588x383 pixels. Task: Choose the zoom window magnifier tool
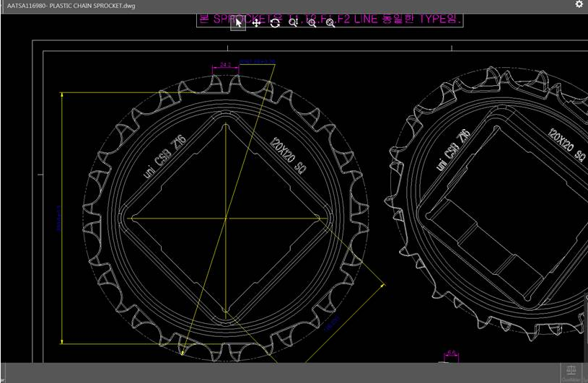tap(312, 23)
